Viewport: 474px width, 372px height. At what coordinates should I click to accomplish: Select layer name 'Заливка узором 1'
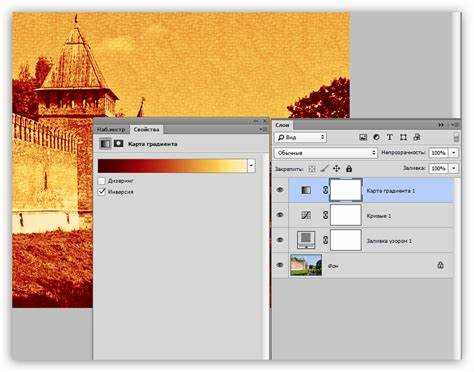(389, 241)
